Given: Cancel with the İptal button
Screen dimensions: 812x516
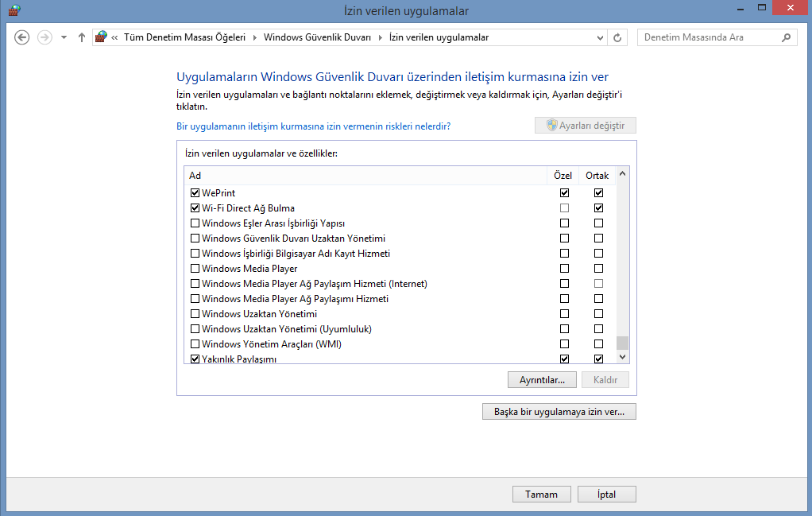Looking at the screenshot, I should (606, 495).
